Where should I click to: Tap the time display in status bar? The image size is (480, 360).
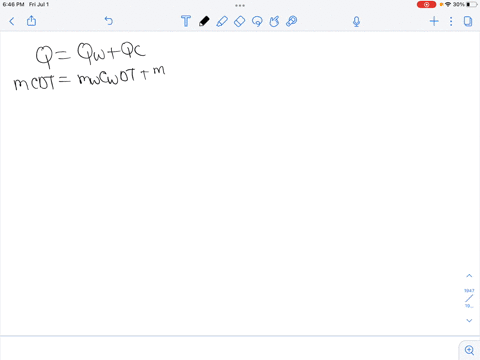pos(13,4)
